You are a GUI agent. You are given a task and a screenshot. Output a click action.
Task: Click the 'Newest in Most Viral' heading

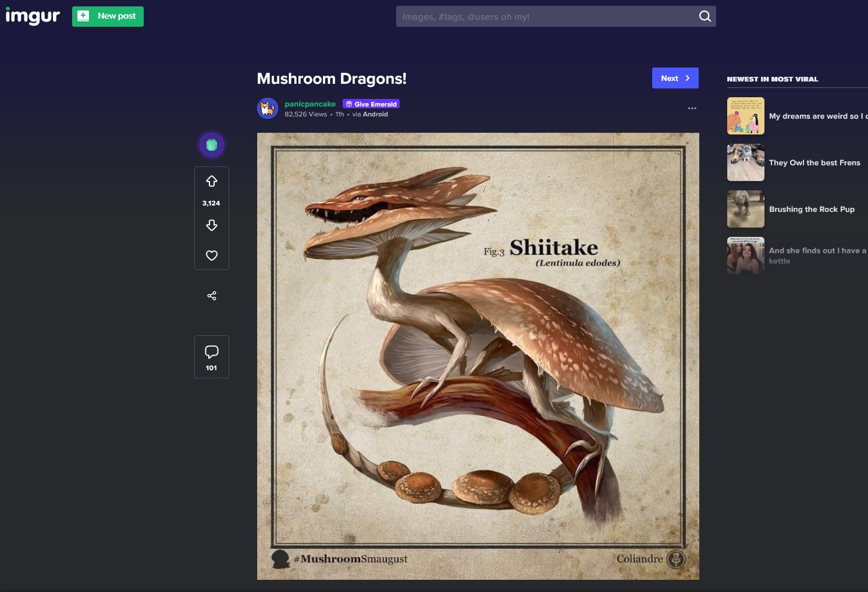pyautogui.click(x=773, y=79)
